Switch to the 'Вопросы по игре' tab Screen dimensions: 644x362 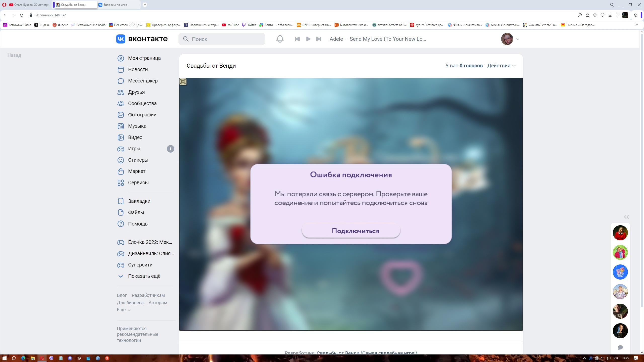click(115, 5)
